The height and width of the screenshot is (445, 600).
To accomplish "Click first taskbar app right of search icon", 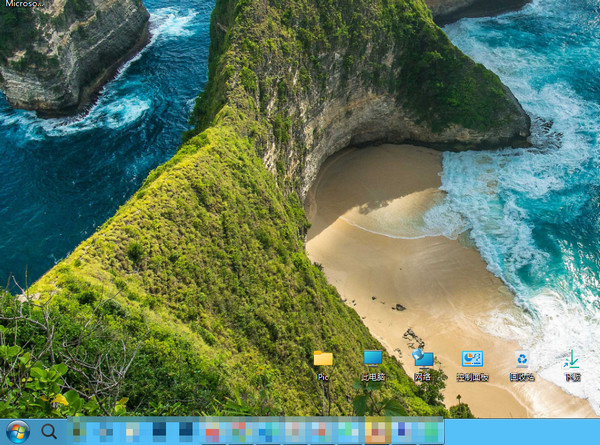I will [x=80, y=431].
